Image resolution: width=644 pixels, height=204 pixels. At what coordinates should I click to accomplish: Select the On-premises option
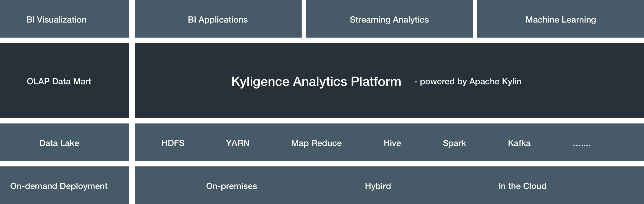[x=232, y=186]
